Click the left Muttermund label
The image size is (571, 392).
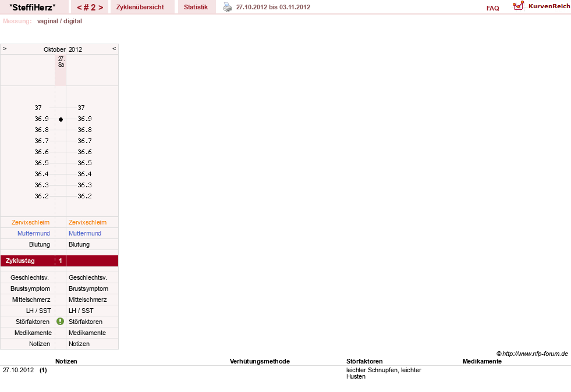click(x=34, y=233)
